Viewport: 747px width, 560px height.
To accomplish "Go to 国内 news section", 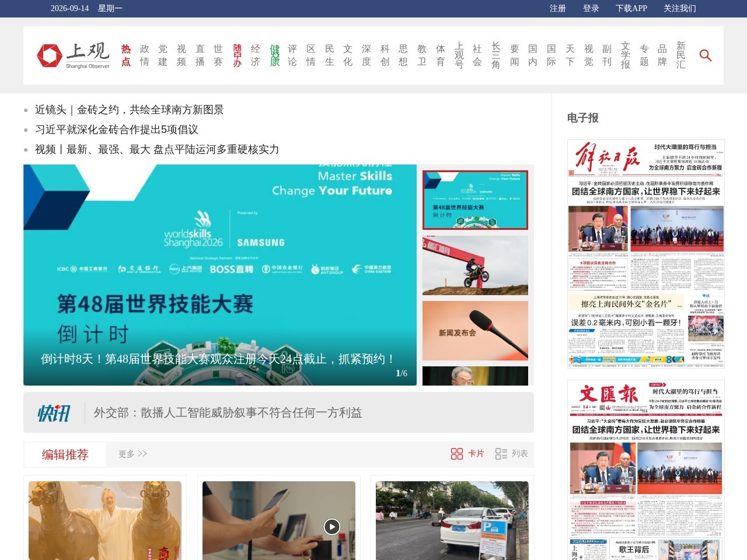I will point(533,55).
